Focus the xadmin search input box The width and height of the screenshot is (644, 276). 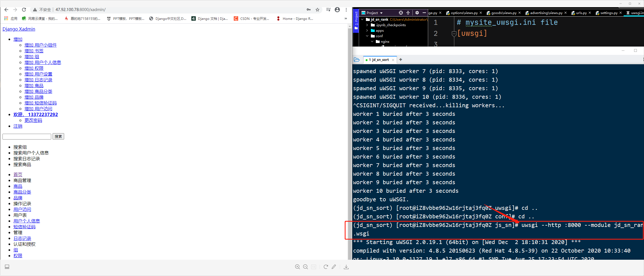pos(27,136)
